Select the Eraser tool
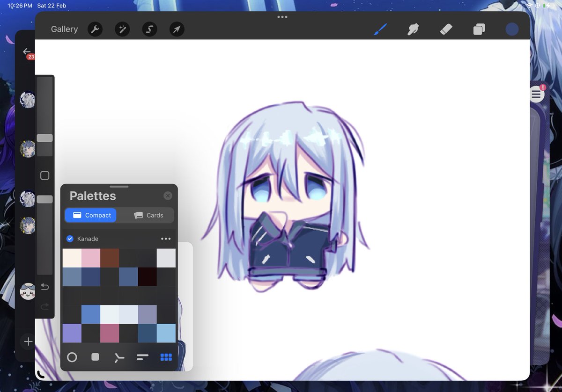 (446, 29)
